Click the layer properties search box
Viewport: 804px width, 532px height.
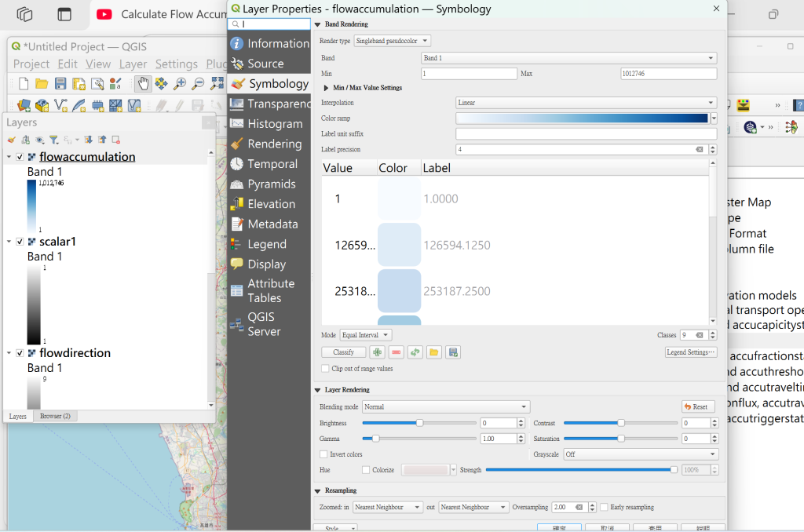point(269,24)
